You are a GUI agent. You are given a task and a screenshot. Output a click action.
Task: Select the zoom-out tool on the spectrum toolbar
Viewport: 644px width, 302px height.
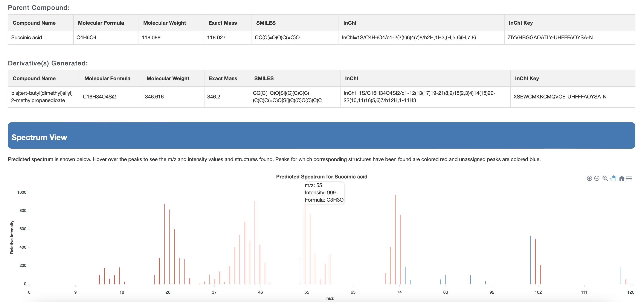[x=597, y=178]
